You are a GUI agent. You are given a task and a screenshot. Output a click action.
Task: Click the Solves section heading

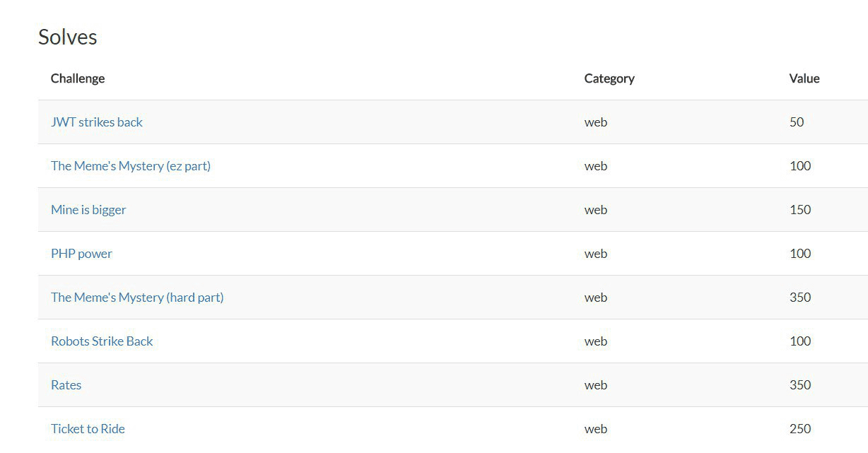point(68,37)
